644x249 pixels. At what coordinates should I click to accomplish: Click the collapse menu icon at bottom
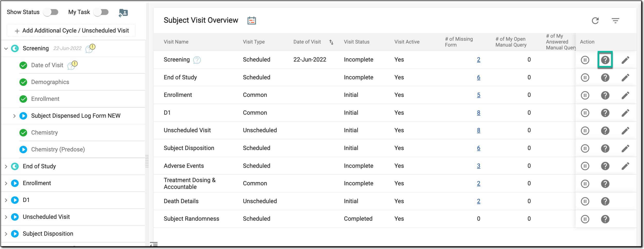pyautogui.click(x=154, y=244)
